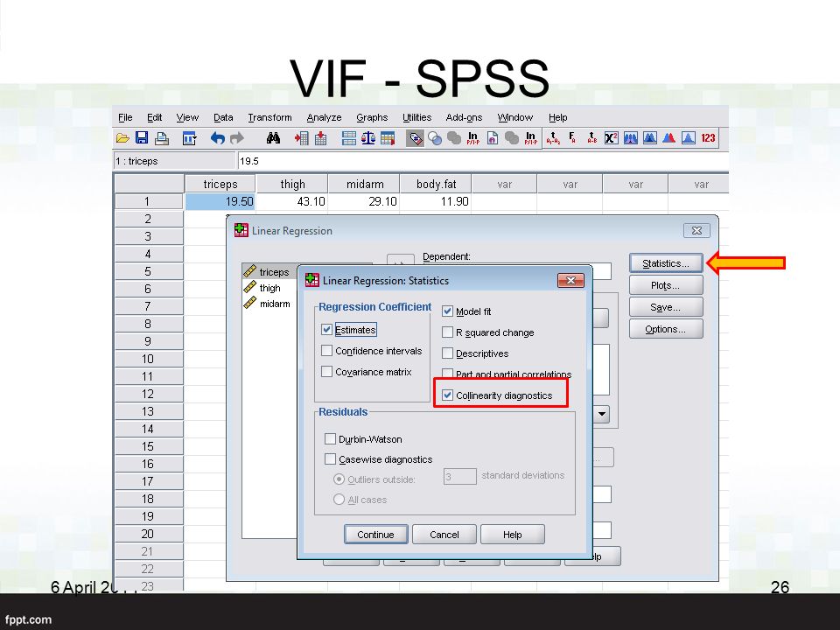Open the Dialog Recall toolbar icon
The width and height of the screenshot is (840, 630).
[189, 139]
